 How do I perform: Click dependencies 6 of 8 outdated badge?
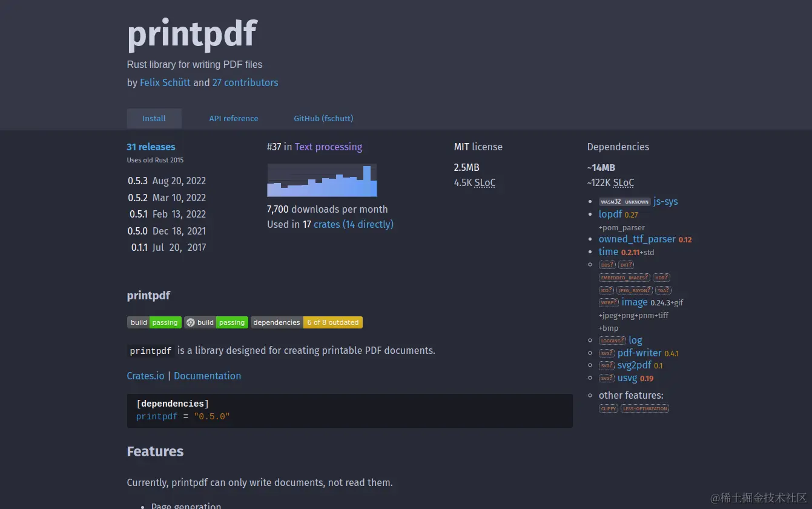pyautogui.click(x=306, y=322)
